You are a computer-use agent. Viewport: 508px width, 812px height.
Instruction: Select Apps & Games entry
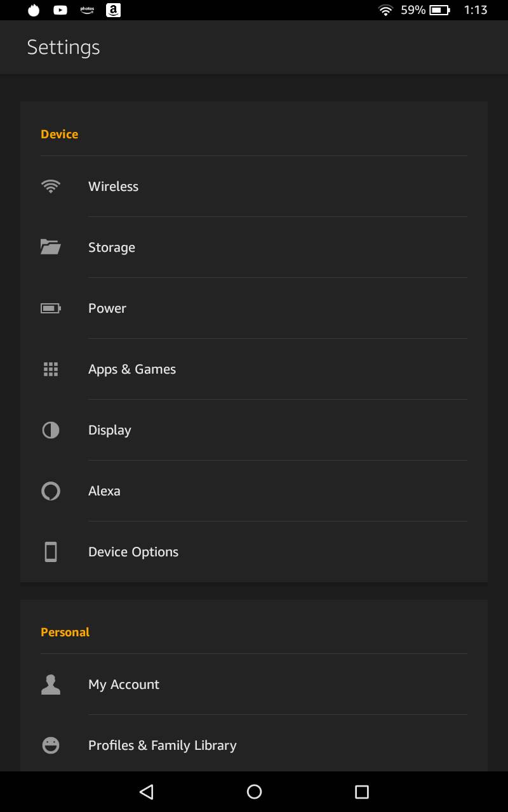pos(132,369)
